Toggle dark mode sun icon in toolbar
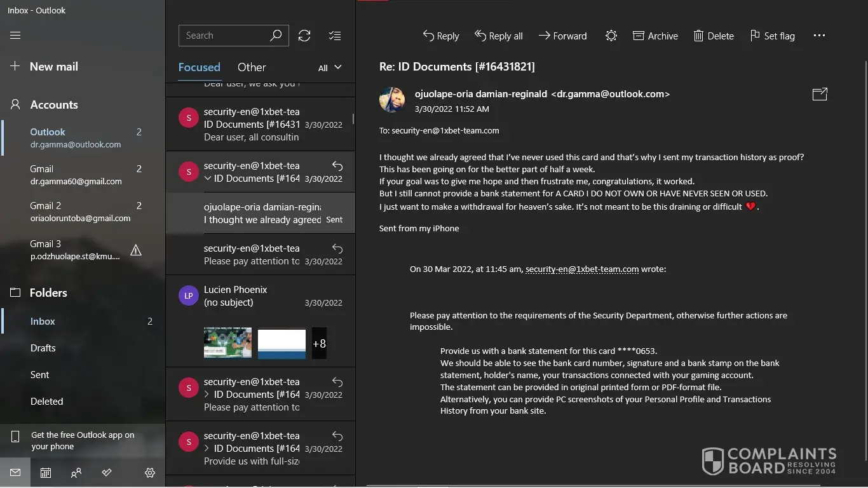This screenshot has width=868, height=488. click(x=611, y=36)
